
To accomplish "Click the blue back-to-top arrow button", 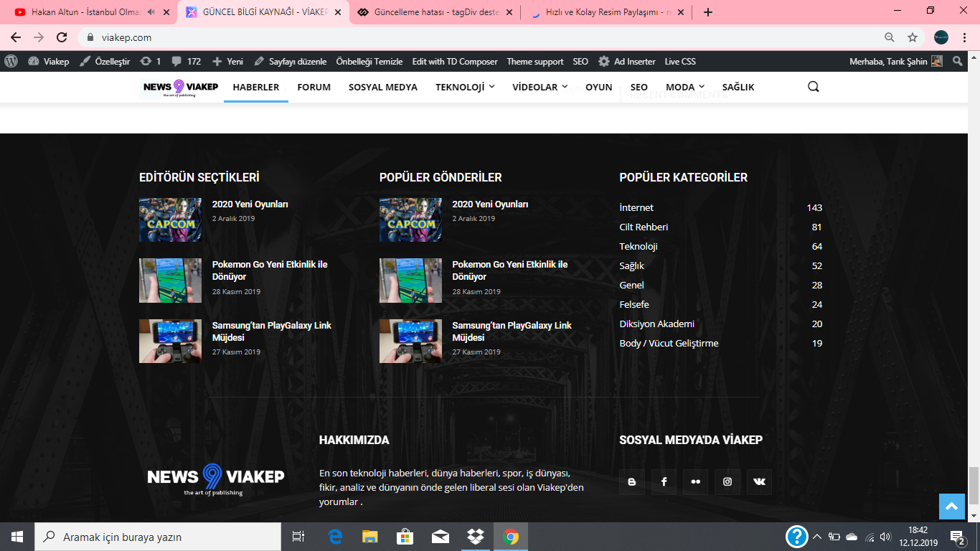I will (952, 507).
